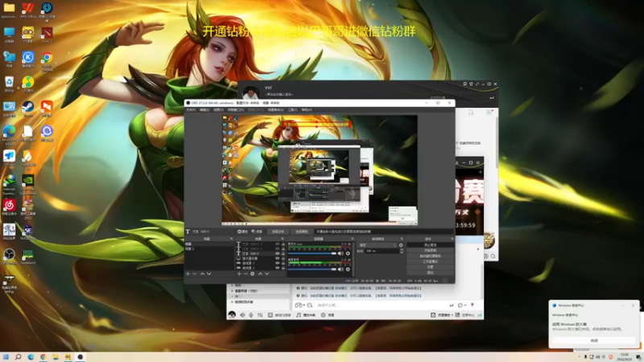Toggle lock on game capture 2 source
The width and height of the screenshot is (644, 362).
(283, 268)
